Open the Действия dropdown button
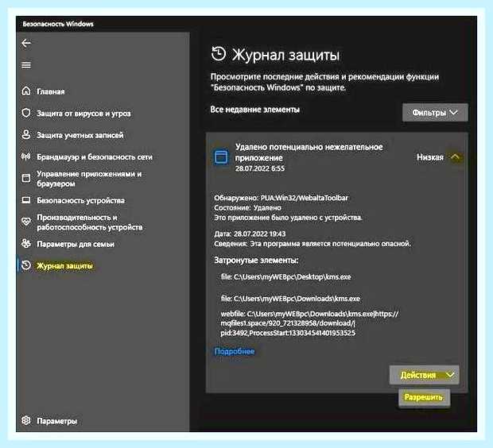493x448 pixels. 424,375
